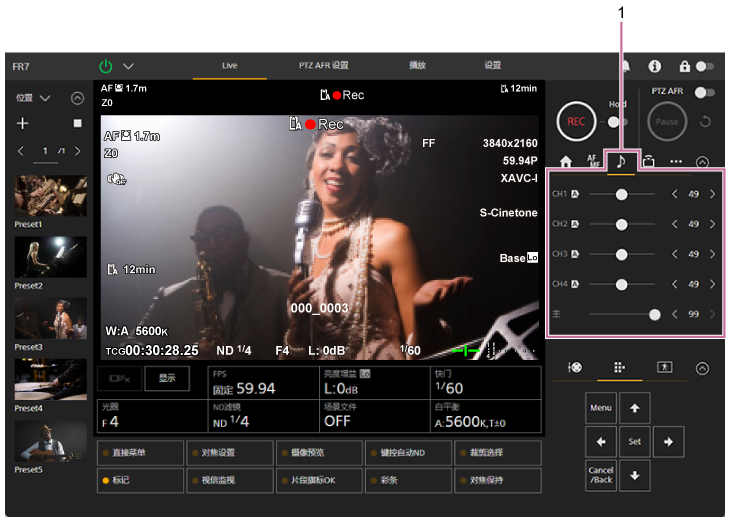730x520 pixels.
Task: Expand the 位置 position dropdown
Action: 45,98
